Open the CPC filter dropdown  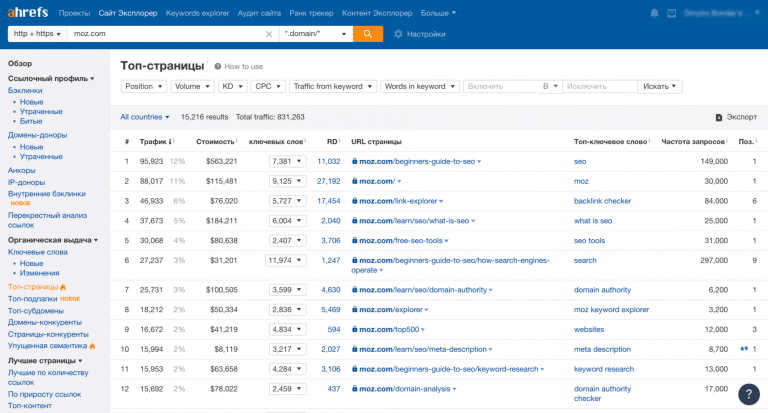268,86
